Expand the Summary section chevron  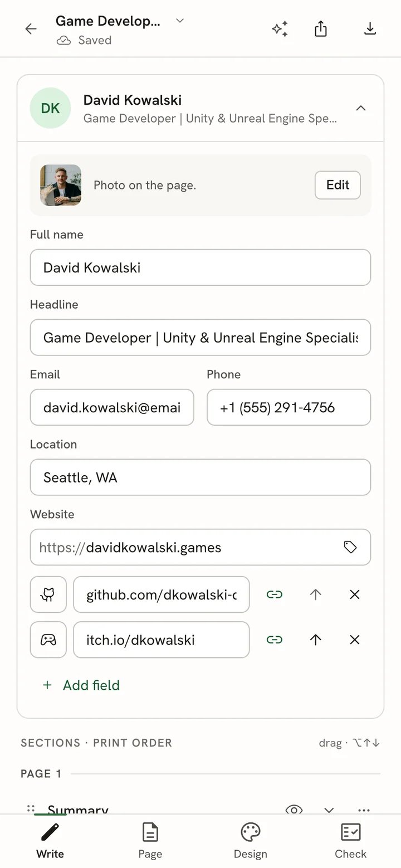pos(329,810)
